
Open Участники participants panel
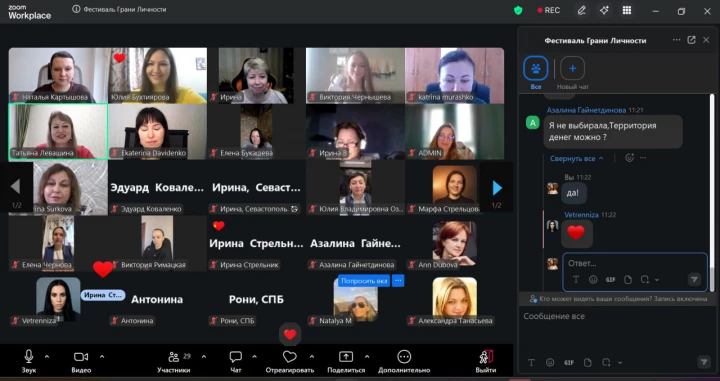tap(174, 361)
